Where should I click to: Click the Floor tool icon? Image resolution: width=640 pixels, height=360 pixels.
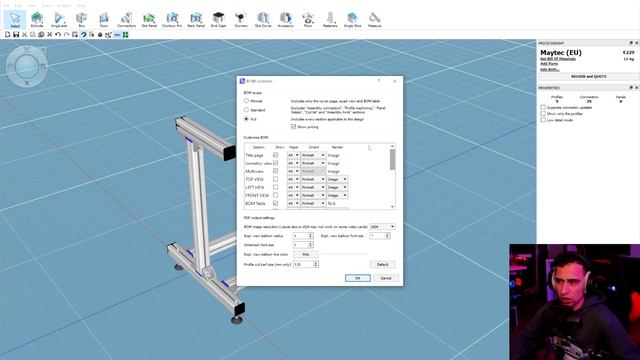[x=308, y=19]
